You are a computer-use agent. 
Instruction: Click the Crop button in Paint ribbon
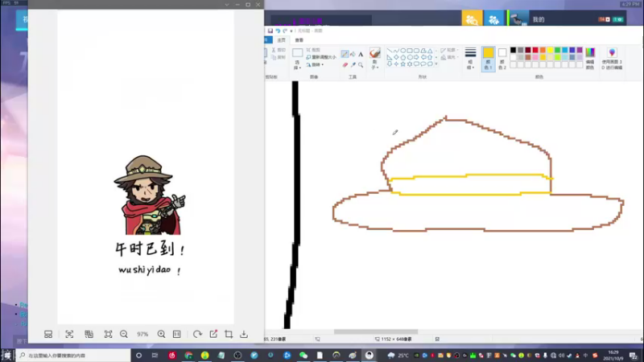[x=313, y=50]
